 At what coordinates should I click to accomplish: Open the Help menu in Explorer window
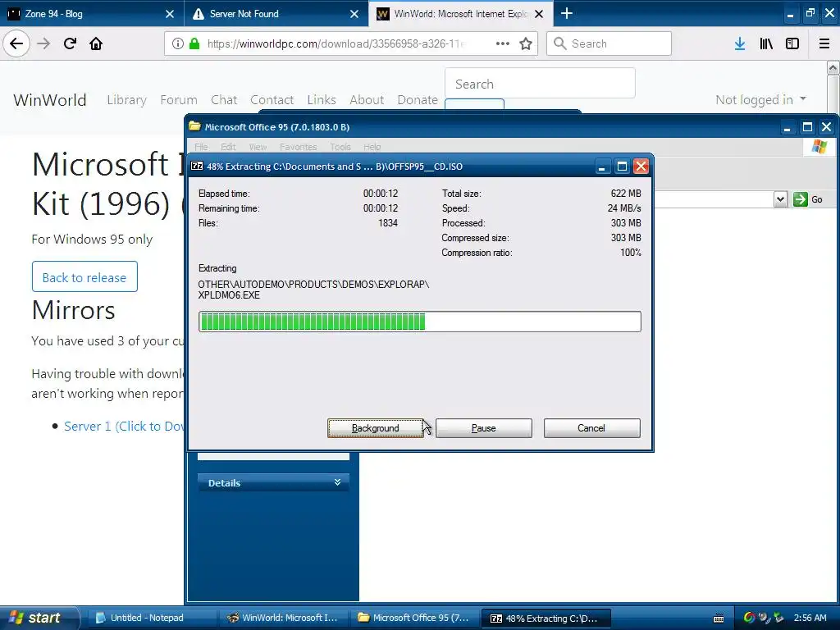click(x=372, y=147)
